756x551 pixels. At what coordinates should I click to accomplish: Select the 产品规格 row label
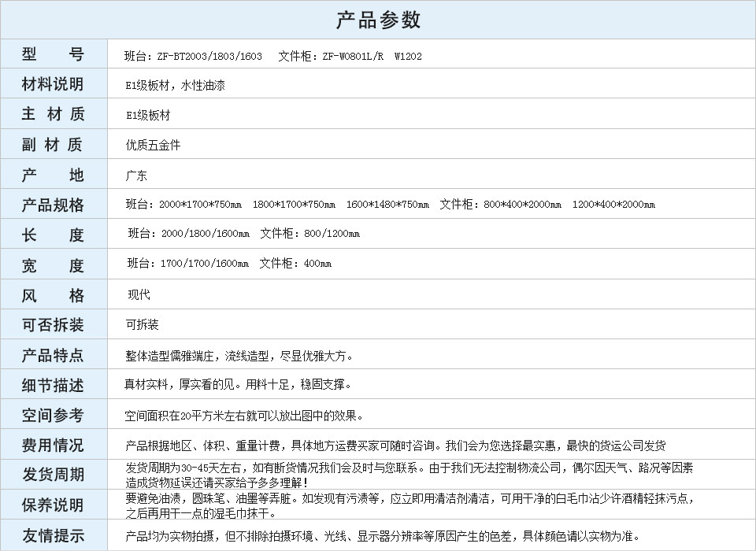coord(53,205)
